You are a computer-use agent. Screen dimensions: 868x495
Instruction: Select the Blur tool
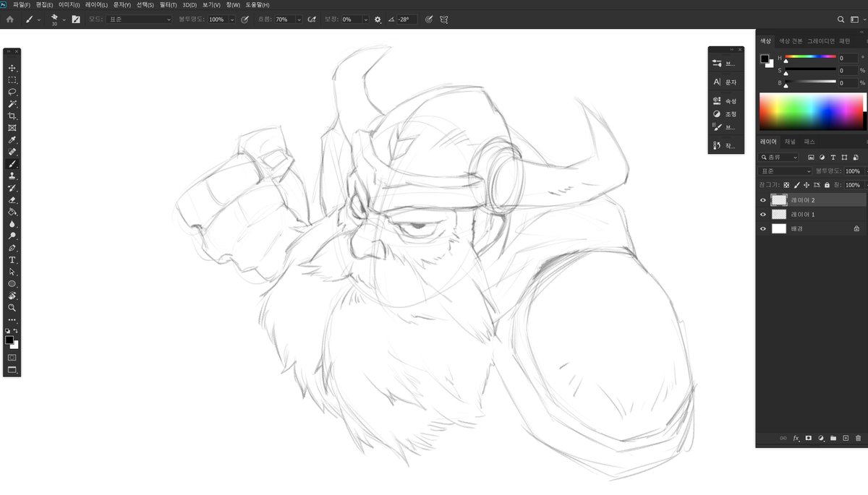click(x=12, y=224)
